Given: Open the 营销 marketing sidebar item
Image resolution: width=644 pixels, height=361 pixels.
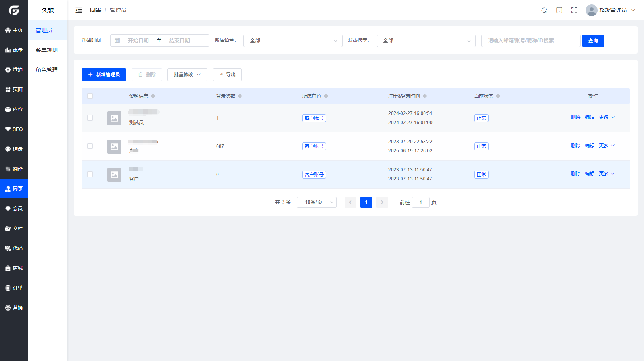Looking at the screenshot, I should click(14, 308).
